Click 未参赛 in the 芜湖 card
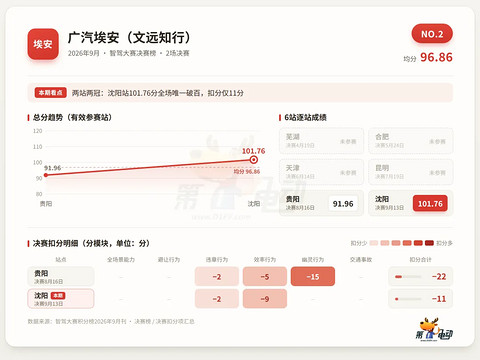 point(348,141)
